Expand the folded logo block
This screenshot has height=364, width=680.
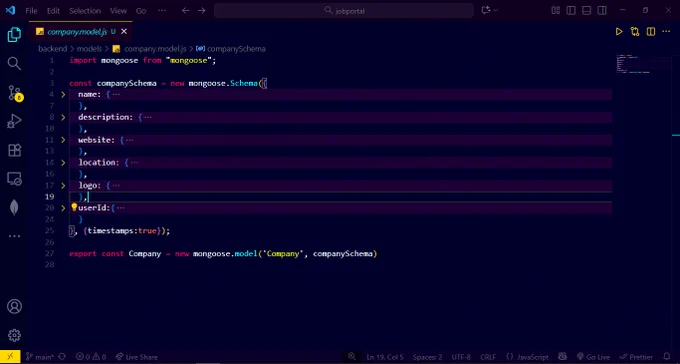pyautogui.click(x=63, y=185)
